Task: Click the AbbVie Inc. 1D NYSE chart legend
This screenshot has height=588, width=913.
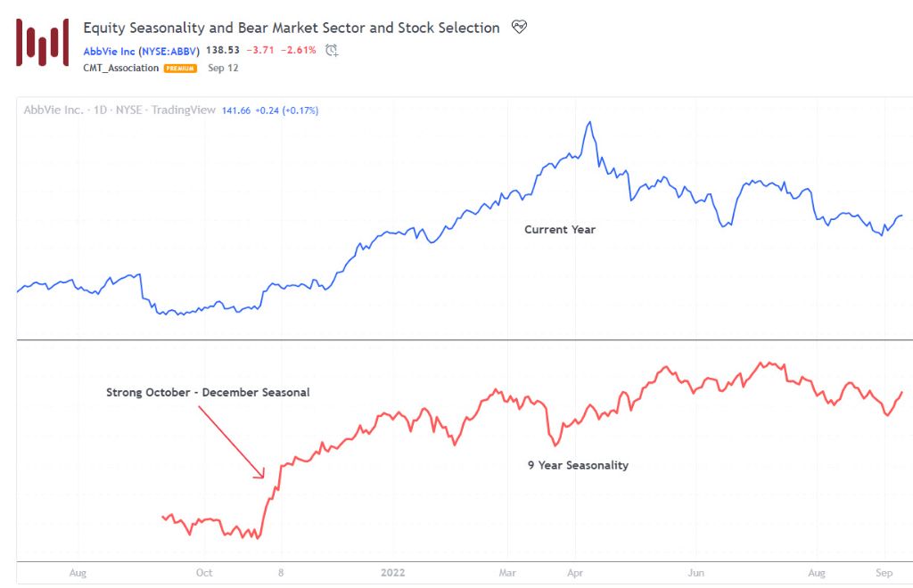Action: coord(119,110)
